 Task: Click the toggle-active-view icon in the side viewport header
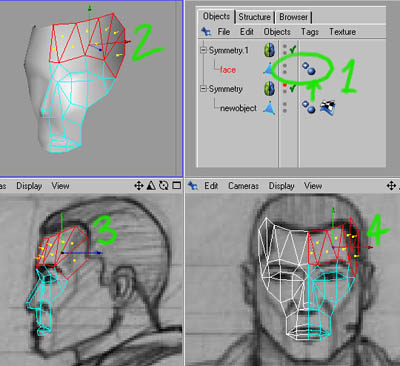click(x=176, y=185)
